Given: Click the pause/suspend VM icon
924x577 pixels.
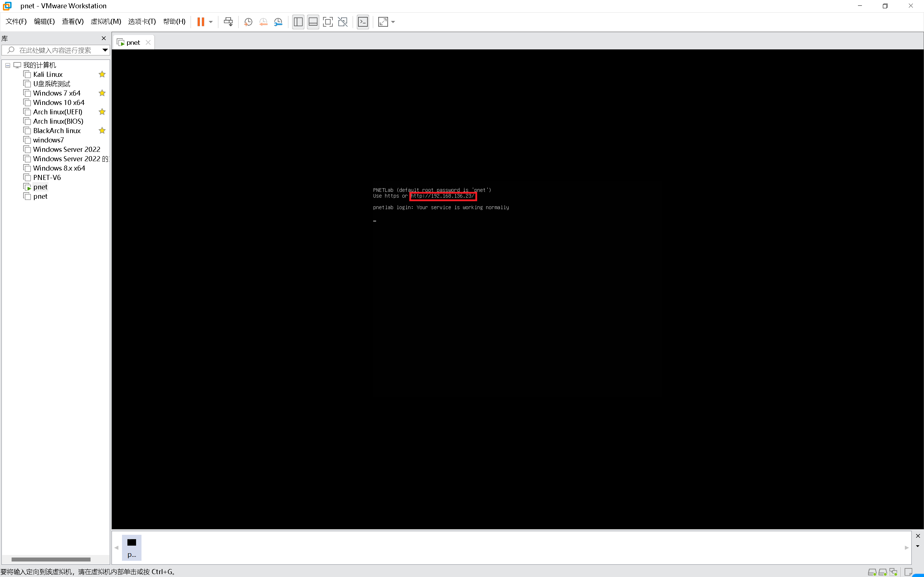Looking at the screenshot, I should [200, 22].
